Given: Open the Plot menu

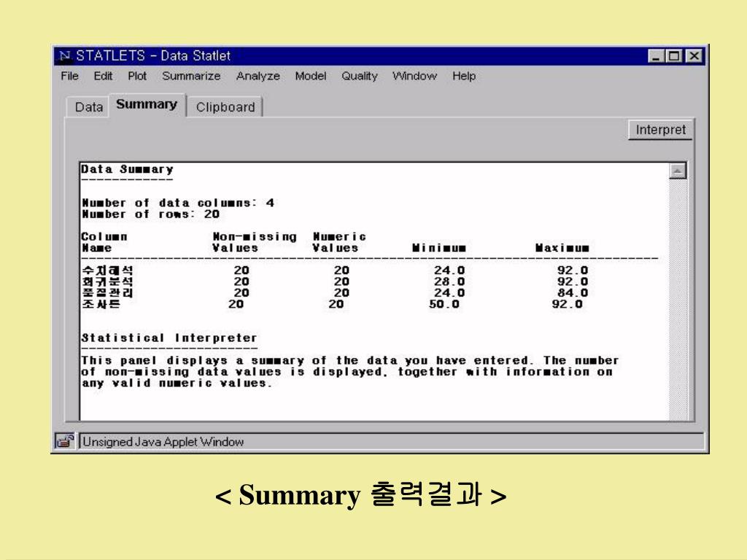Looking at the screenshot, I should [x=137, y=76].
